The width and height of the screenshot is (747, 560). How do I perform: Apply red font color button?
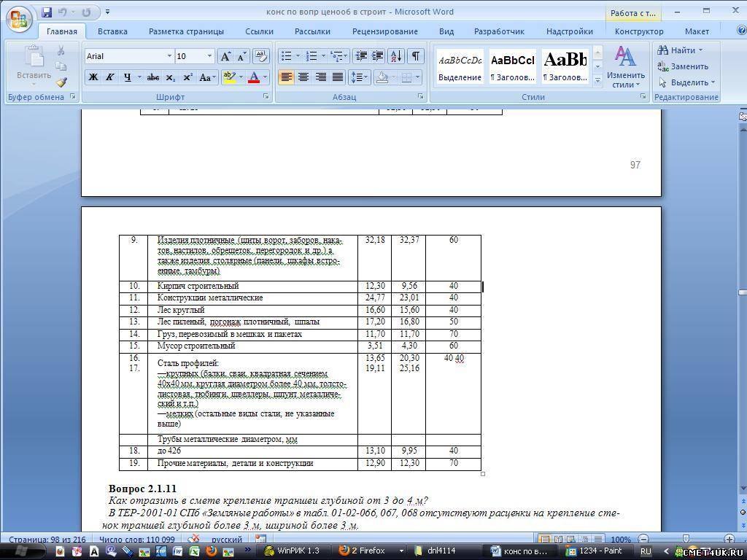(x=254, y=77)
